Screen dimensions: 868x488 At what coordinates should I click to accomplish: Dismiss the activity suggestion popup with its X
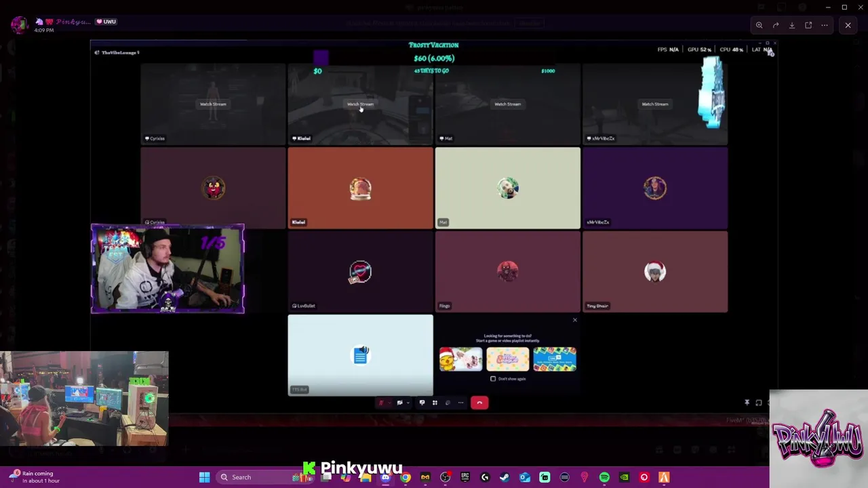pos(575,320)
